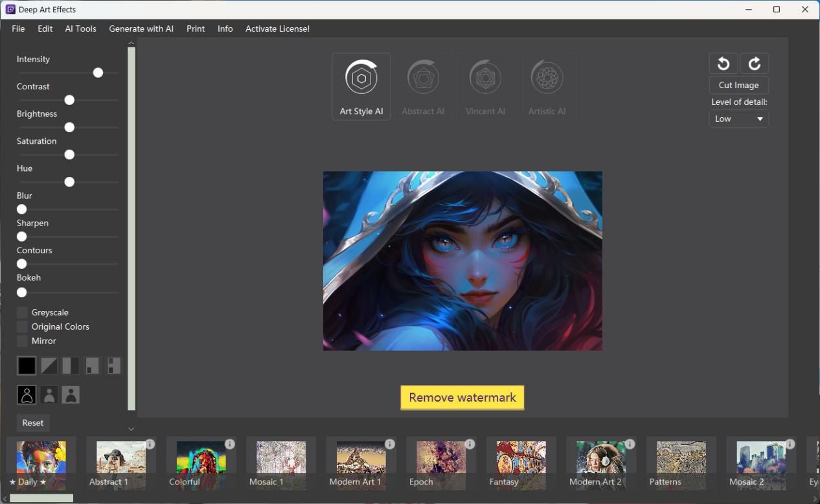Select the Artistic AI mode
The image size is (820, 504).
547,87
